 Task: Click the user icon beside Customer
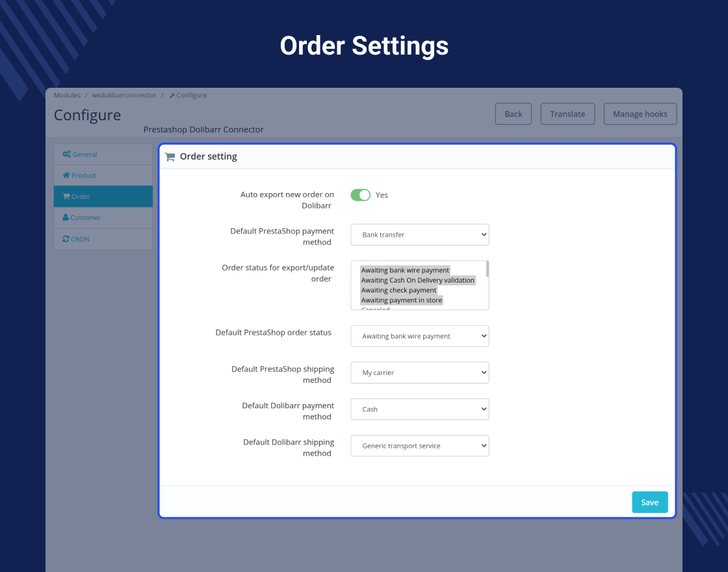(66, 217)
